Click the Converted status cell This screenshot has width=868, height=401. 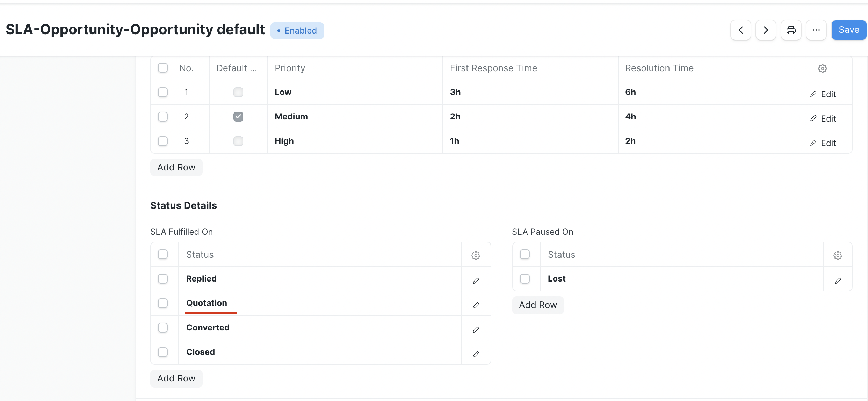coord(208,327)
